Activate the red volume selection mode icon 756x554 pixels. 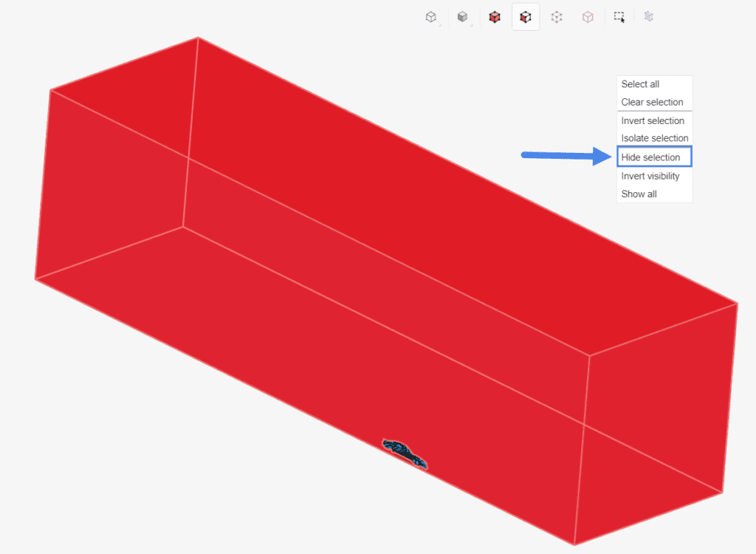pos(495,16)
